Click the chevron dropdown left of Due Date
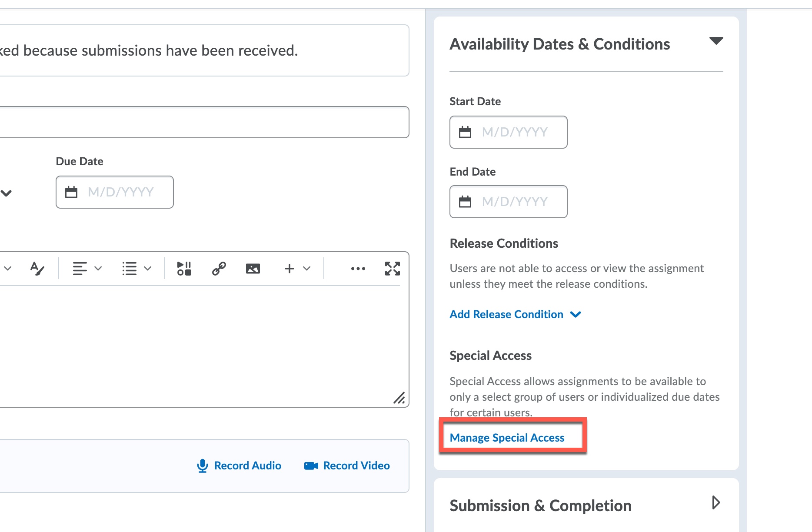The height and width of the screenshot is (532, 812). (6, 193)
